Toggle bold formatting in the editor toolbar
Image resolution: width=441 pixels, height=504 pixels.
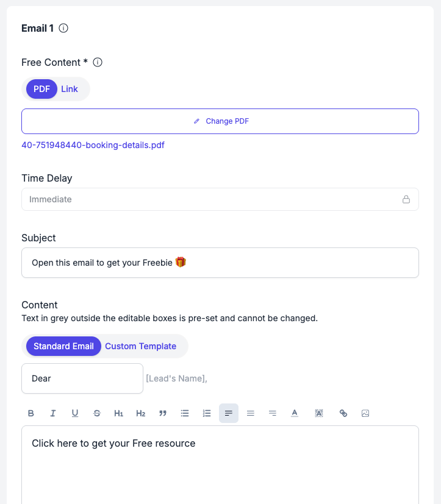[x=31, y=413]
